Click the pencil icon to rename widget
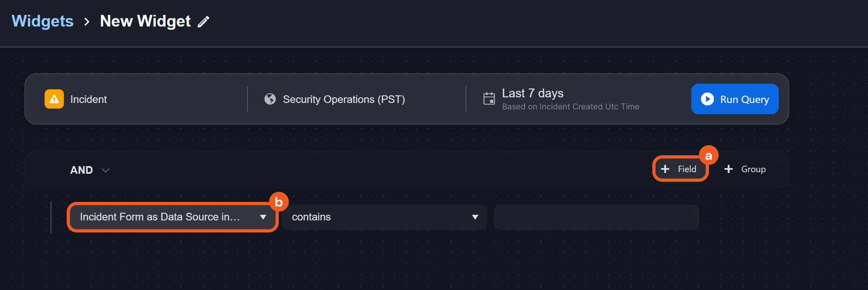 tap(204, 22)
